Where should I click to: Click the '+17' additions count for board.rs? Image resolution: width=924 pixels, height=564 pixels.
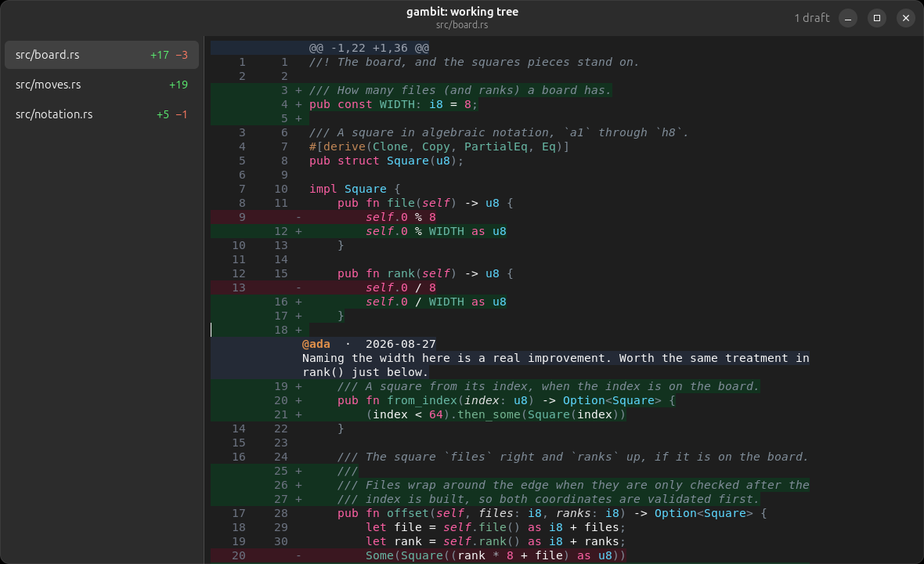[160, 55]
